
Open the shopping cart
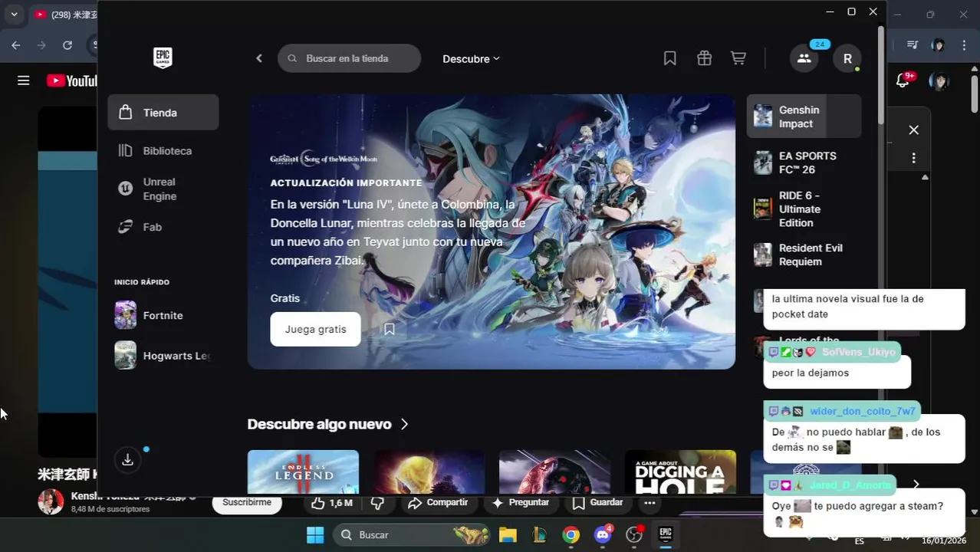point(738,58)
